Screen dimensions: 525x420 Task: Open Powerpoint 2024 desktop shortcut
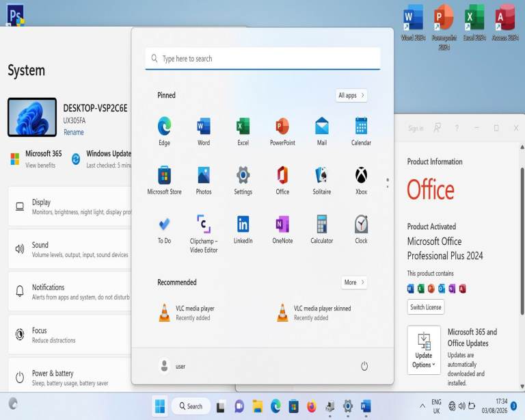point(444,27)
